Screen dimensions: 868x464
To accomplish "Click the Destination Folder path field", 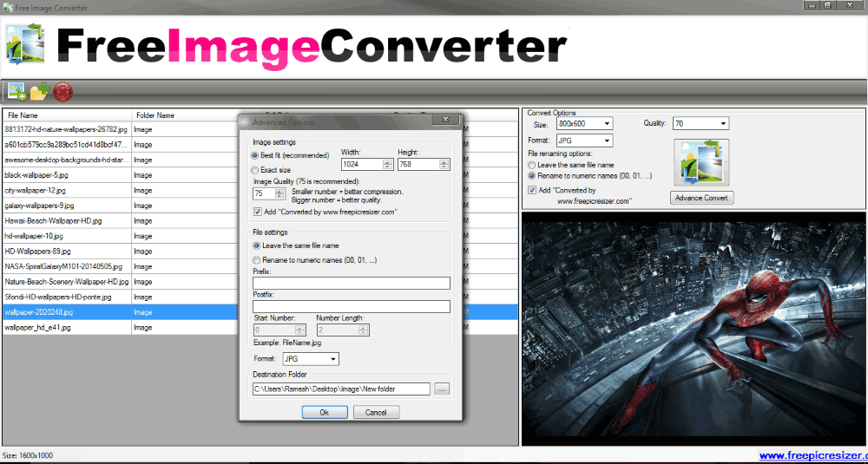I will click(341, 389).
